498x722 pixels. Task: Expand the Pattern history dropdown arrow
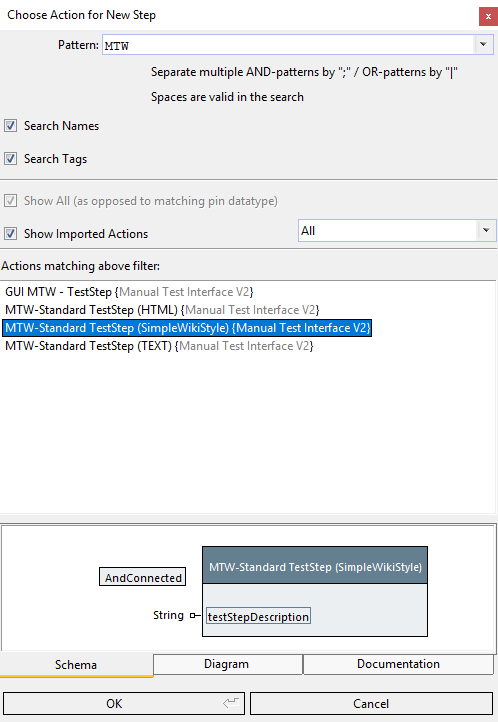click(x=483, y=45)
